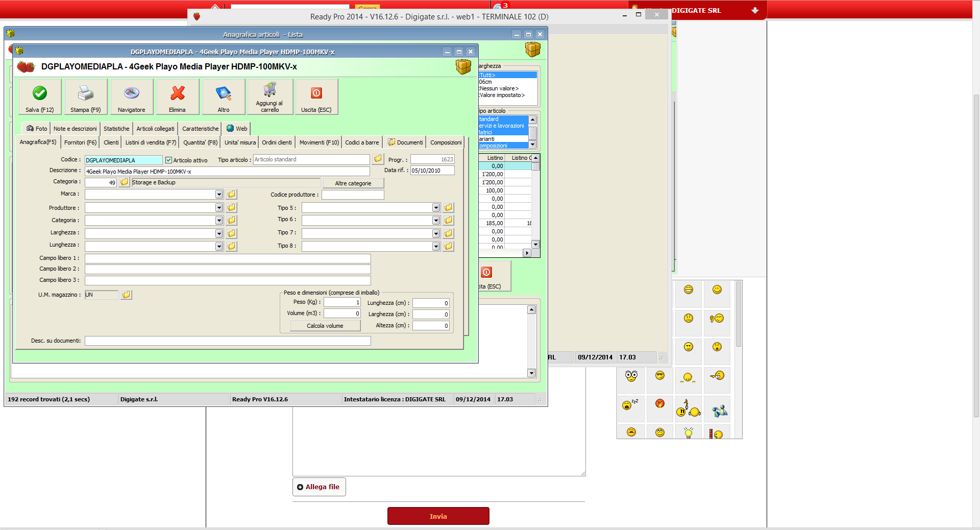980x530 pixels.
Task: Expand the Marca dropdown
Action: point(219,195)
